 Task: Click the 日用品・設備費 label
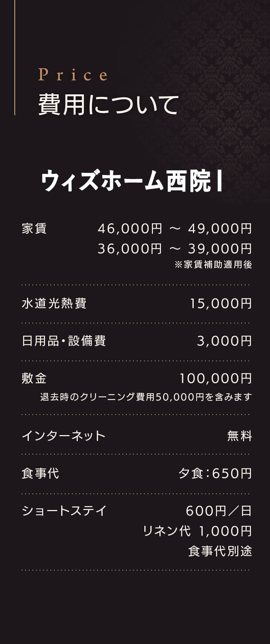click(64, 341)
